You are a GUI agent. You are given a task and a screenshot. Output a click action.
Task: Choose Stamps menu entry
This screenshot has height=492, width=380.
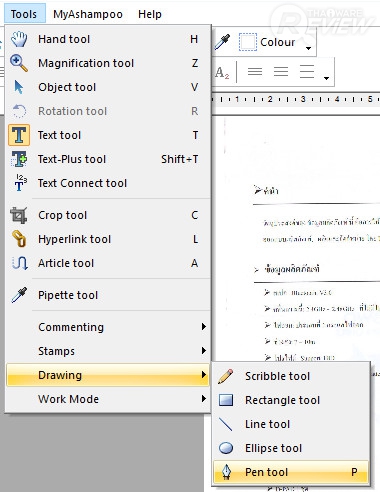[x=108, y=351]
